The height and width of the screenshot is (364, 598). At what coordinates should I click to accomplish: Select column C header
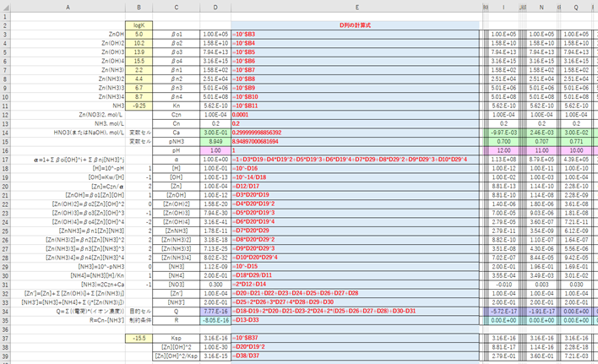click(x=177, y=8)
